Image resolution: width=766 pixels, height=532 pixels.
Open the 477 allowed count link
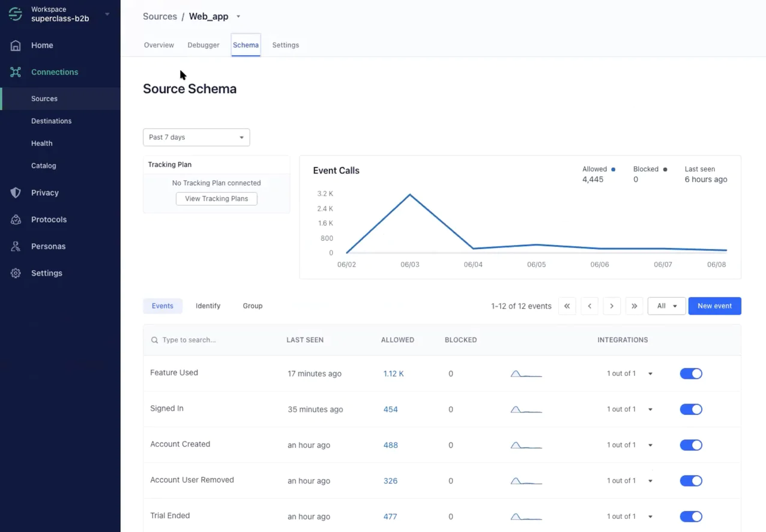pos(390,516)
